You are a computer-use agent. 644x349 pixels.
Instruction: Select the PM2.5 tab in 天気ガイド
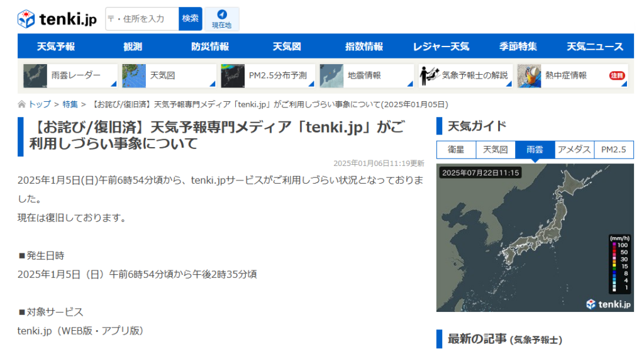pos(613,150)
